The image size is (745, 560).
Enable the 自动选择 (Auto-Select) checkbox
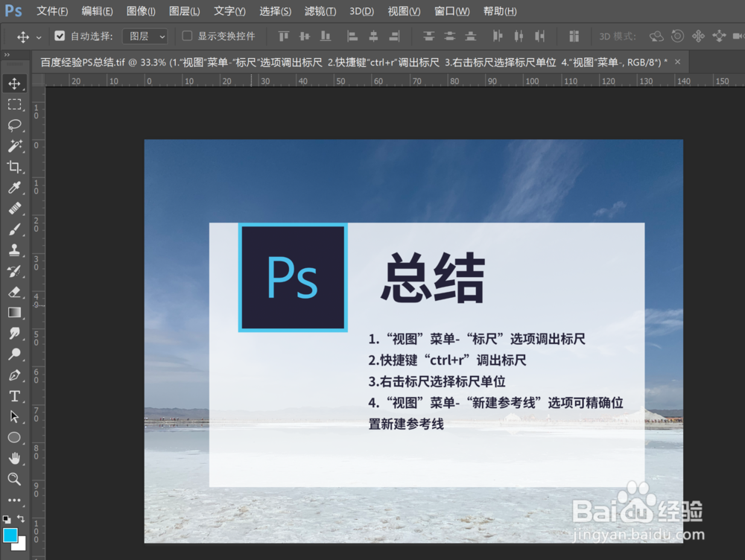click(58, 34)
